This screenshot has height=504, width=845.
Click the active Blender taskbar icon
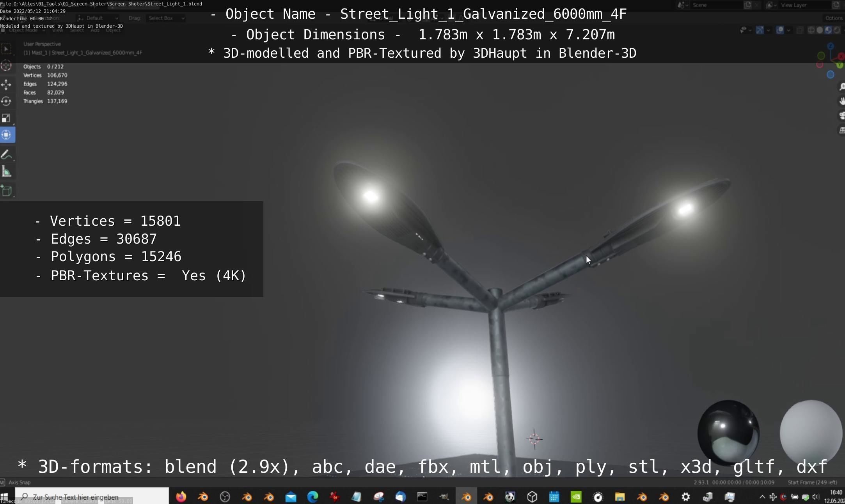(x=466, y=497)
